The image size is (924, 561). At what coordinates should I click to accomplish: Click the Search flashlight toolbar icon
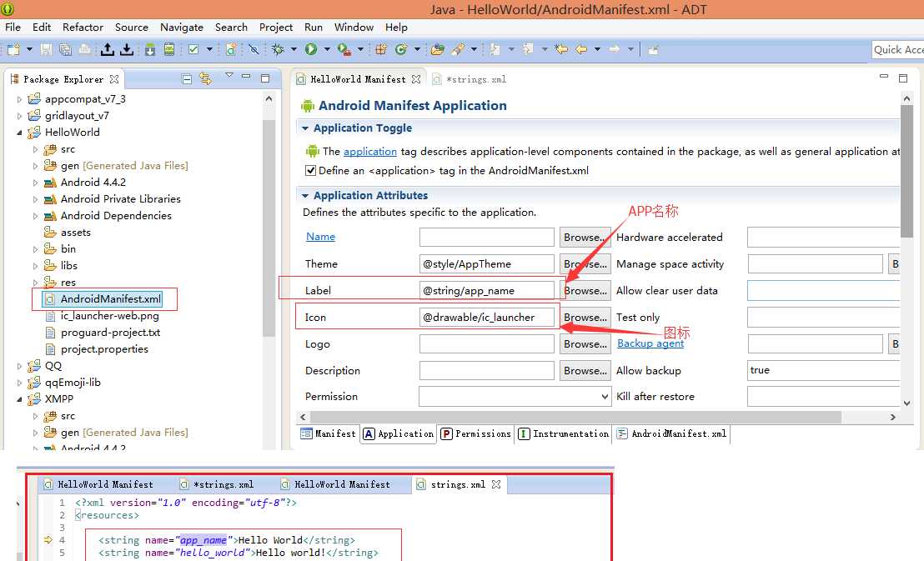click(457, 49)
